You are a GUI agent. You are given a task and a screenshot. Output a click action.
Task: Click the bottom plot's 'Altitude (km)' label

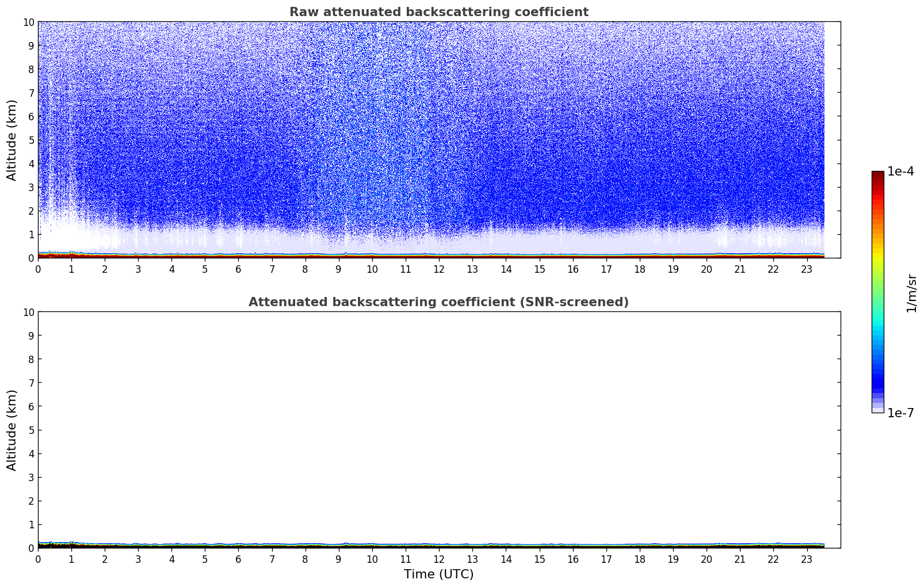[12, 430]
